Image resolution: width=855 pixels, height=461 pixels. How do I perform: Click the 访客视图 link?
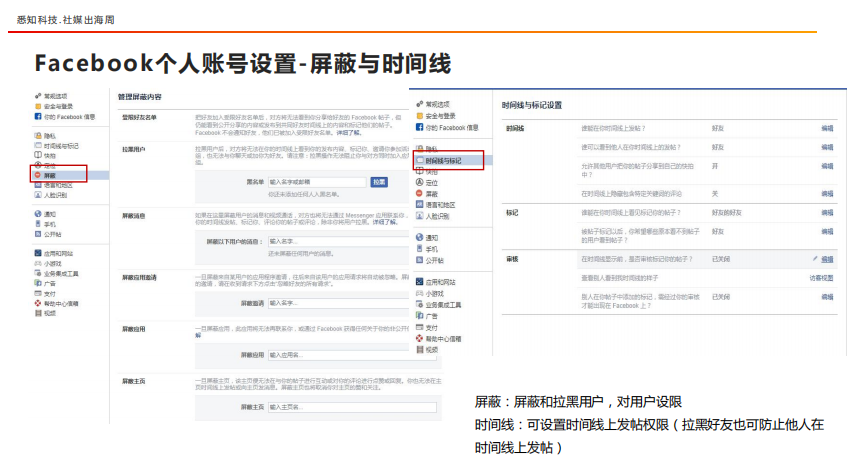click(821, 278)
